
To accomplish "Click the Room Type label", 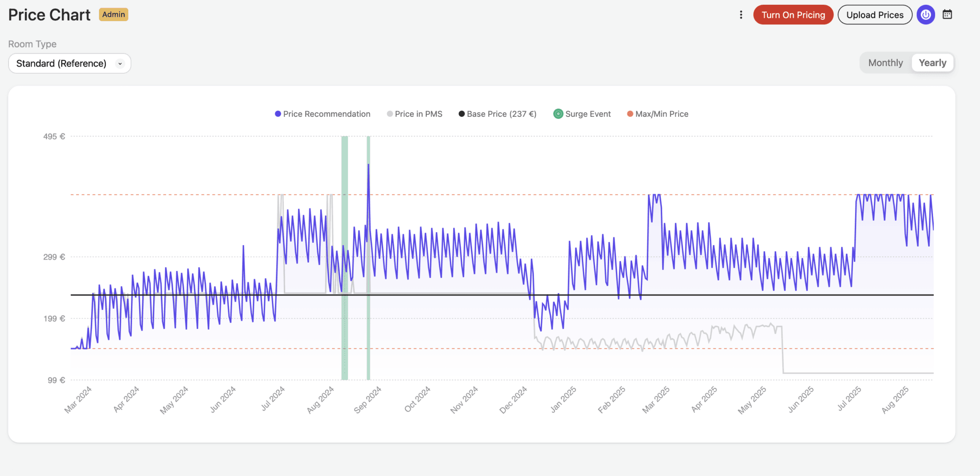I will 32,44.
